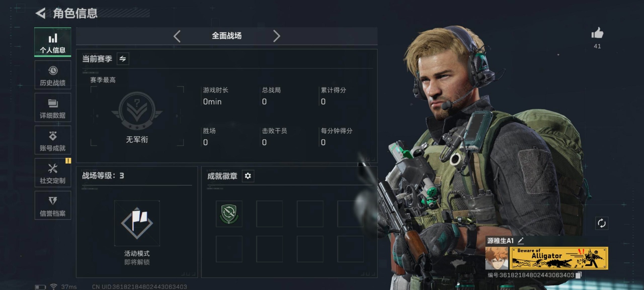The height and width of the screenshot is (290, 644).
Task: Select the empty badge slot beside green badge
Action: (269, 214)
